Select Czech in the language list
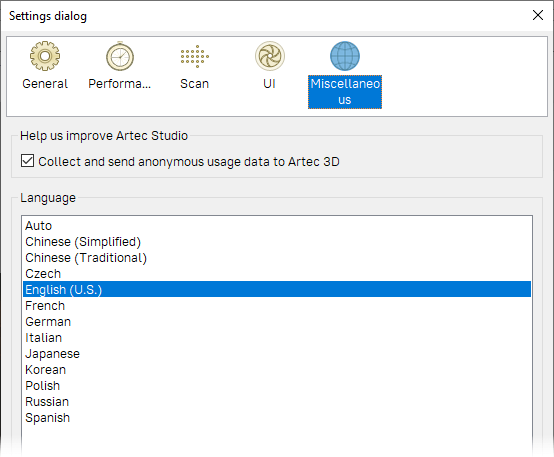This screenshot has height=457, width=554. click(277, 274)
